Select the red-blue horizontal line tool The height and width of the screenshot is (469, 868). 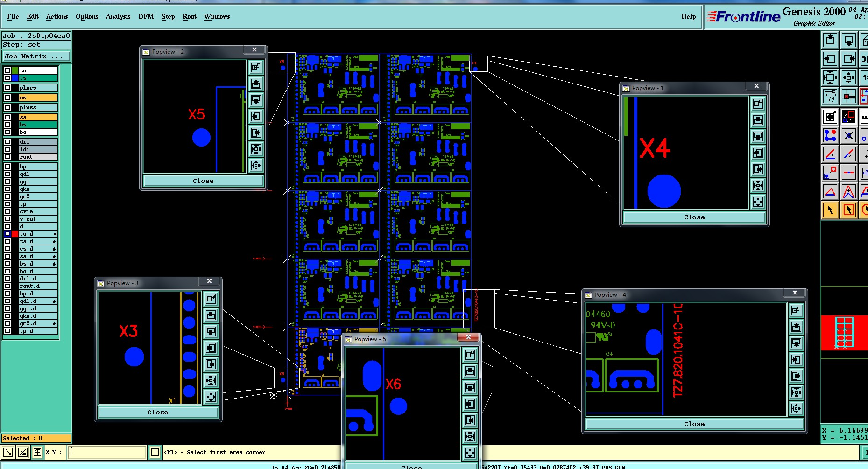pyautogui.click(x=849, y=173)
